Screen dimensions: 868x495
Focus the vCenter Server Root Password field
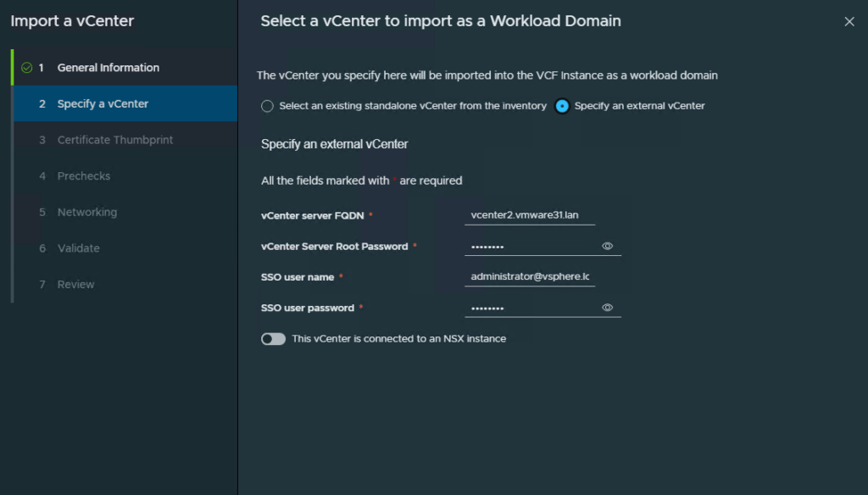(x=530, y=246)
